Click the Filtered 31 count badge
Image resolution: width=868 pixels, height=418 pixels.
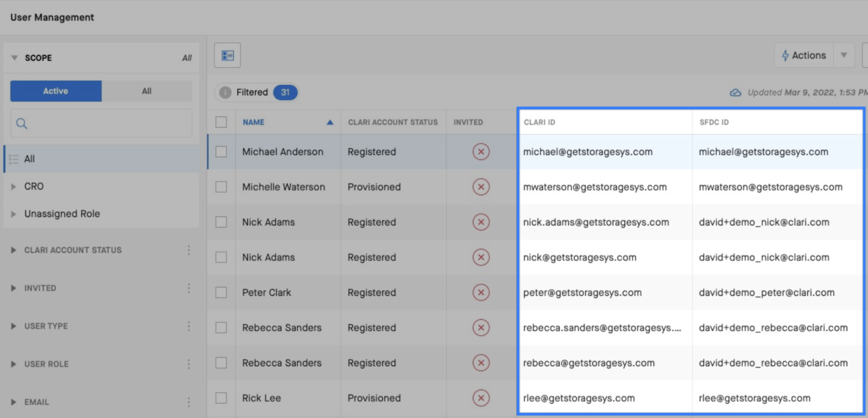285,92
